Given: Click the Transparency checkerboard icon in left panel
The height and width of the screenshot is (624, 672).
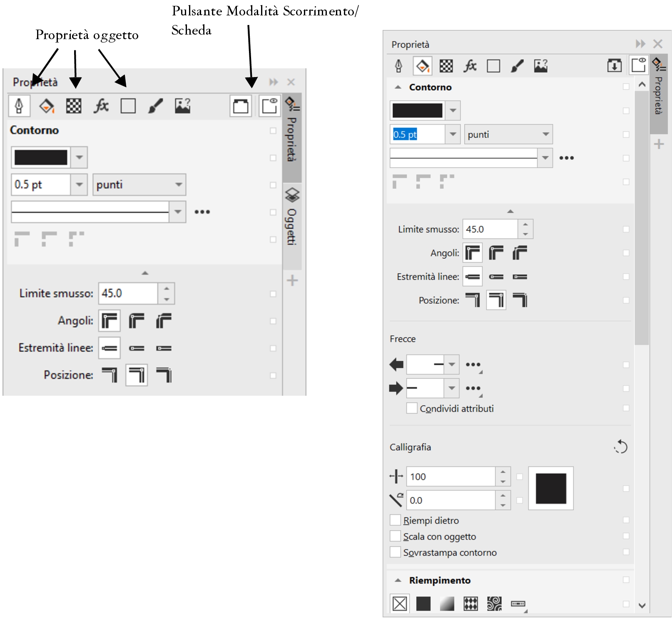Looking at the screenshot, I should coord(74,106).
